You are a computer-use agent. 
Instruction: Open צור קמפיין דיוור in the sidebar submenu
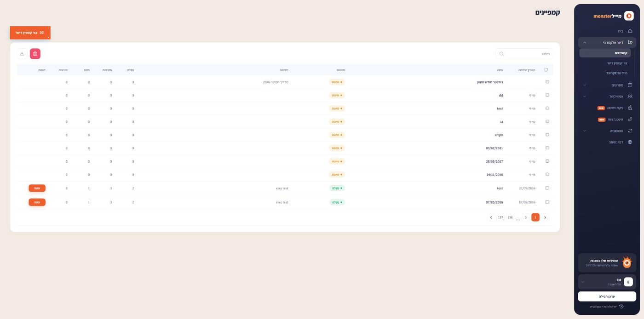coord(617,63)
